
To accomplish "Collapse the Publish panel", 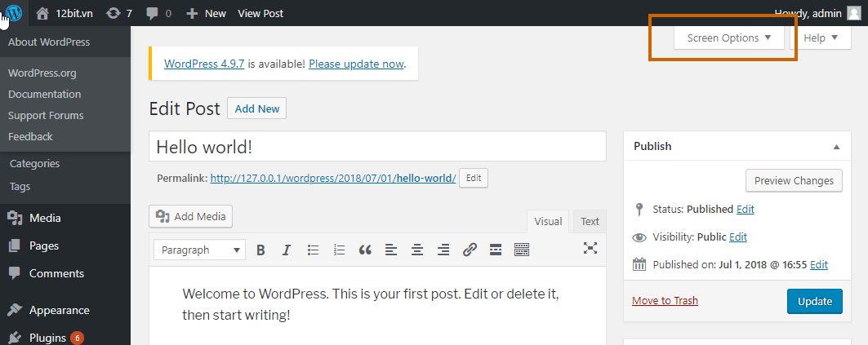I will [836, 147].
